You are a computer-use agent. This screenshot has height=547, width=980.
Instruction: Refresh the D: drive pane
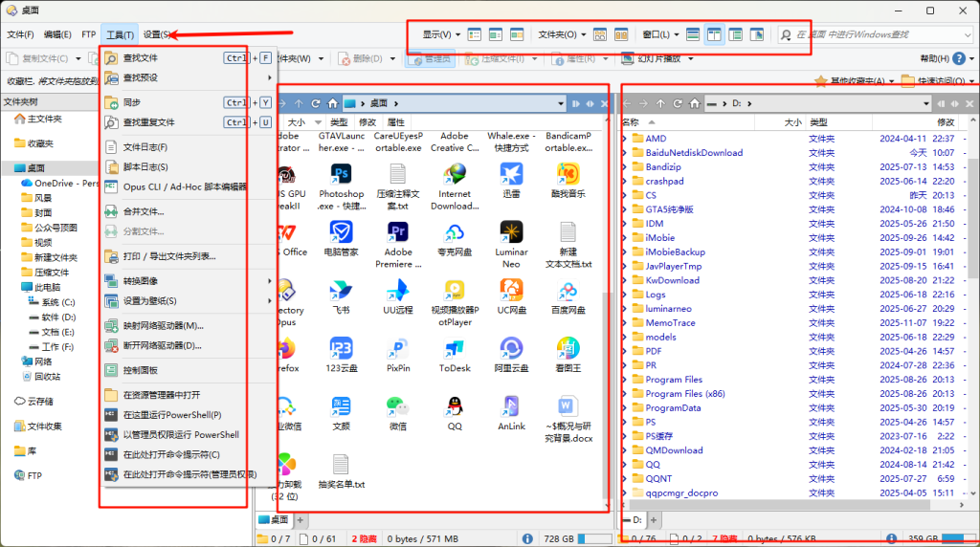pyautogui.click(x=678, y=103)
